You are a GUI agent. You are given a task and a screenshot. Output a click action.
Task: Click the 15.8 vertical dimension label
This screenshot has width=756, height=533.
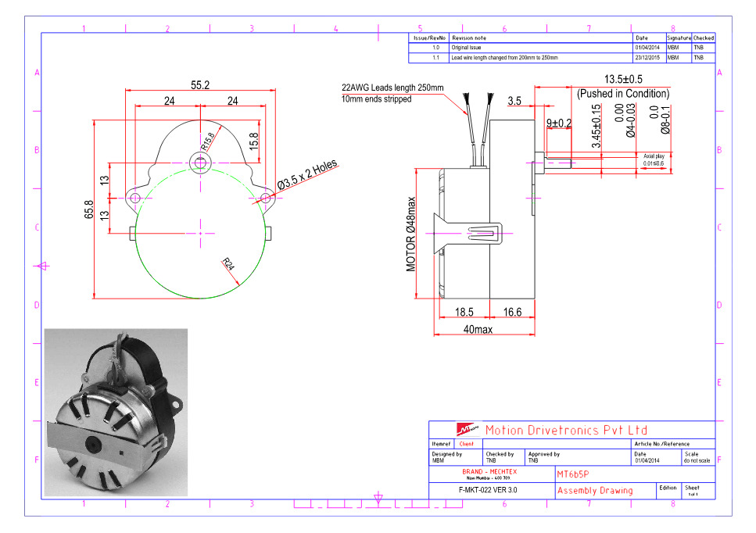coord(253,141)
